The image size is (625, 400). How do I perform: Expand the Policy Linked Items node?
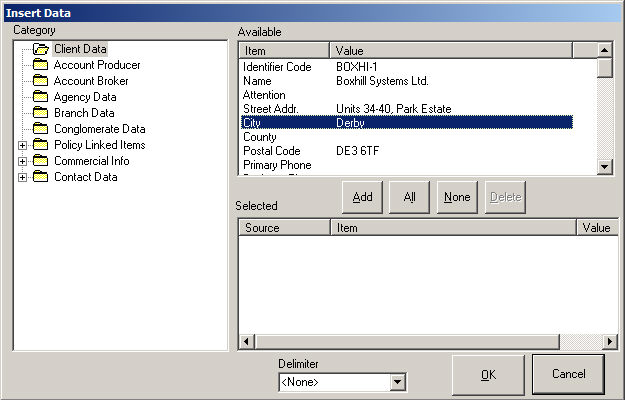tap(22, 145)
